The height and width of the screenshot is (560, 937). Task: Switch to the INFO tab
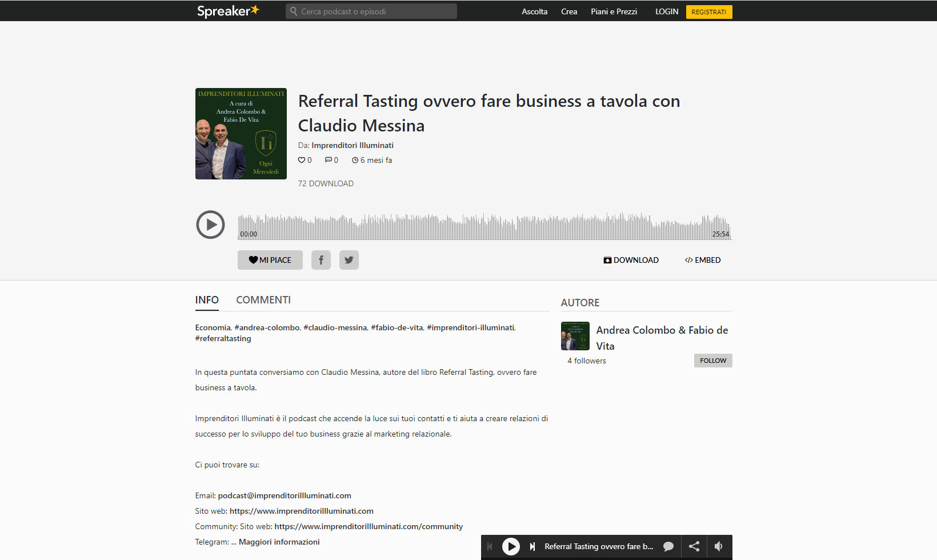(207, 300)
